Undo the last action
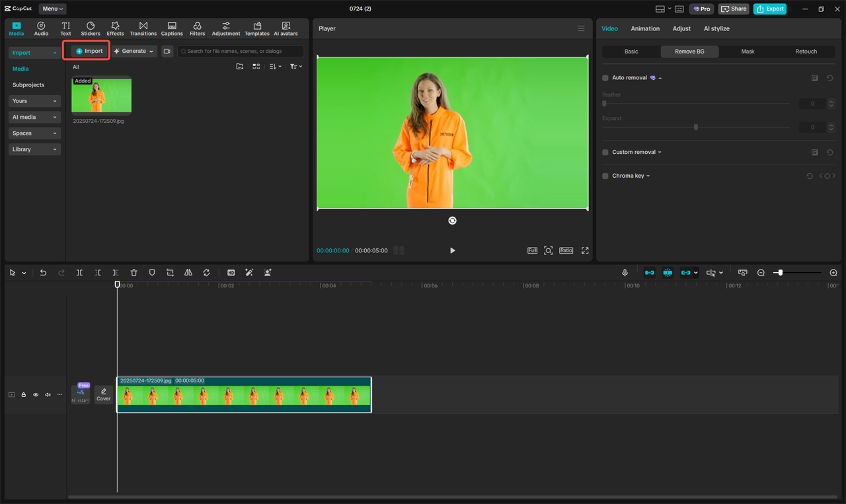 [x=43, y=273]
